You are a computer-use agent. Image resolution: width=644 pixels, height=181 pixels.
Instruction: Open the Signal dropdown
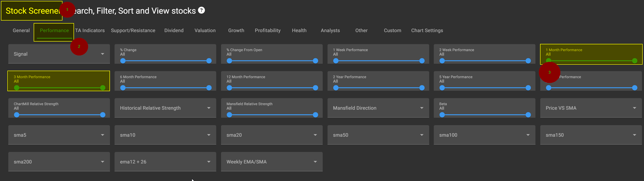pos(59,54)
